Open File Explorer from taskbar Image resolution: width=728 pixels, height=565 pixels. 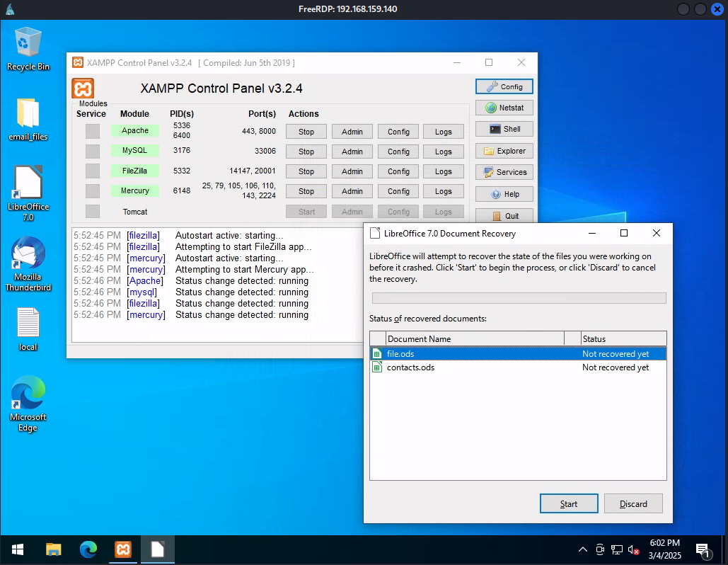tap(53, 550)
